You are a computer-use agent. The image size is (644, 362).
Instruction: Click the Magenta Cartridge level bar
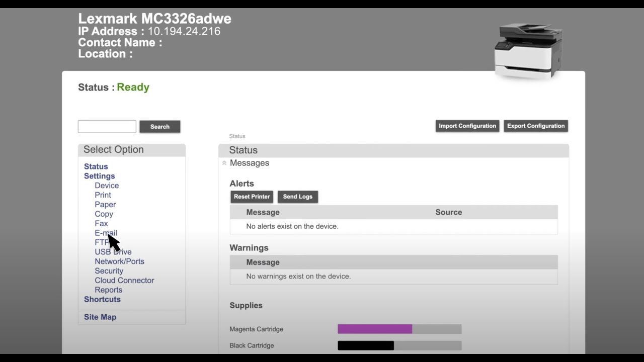tap(399, 329)
